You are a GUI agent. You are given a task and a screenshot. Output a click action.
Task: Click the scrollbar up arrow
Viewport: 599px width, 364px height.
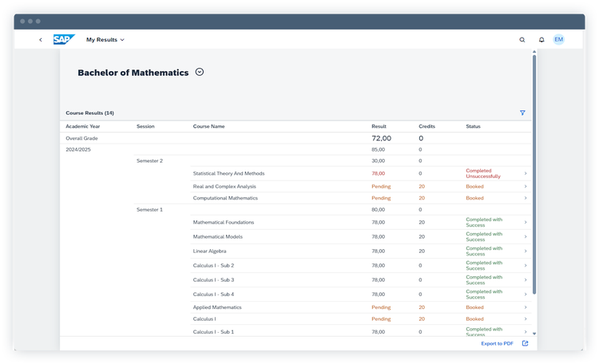coord(534,52)
